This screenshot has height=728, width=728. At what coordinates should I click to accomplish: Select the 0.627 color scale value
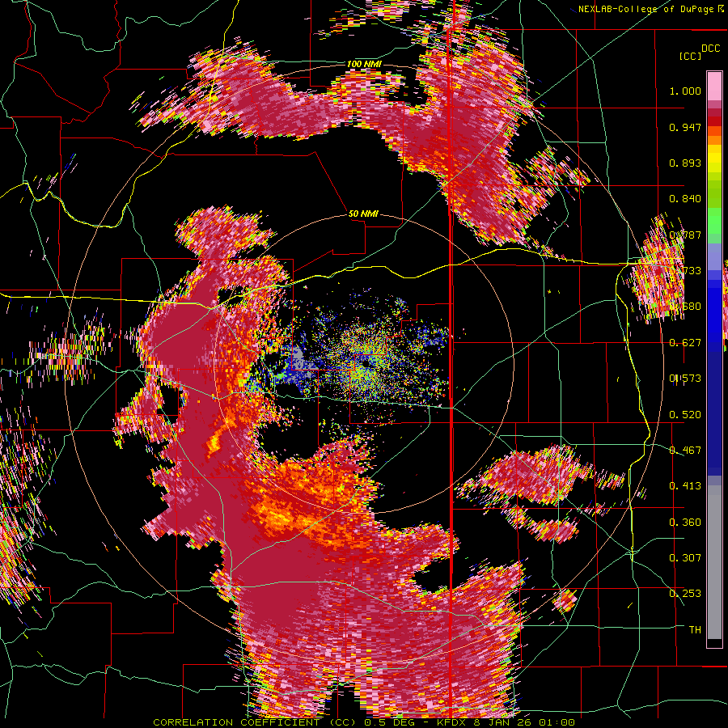point(685,343)
